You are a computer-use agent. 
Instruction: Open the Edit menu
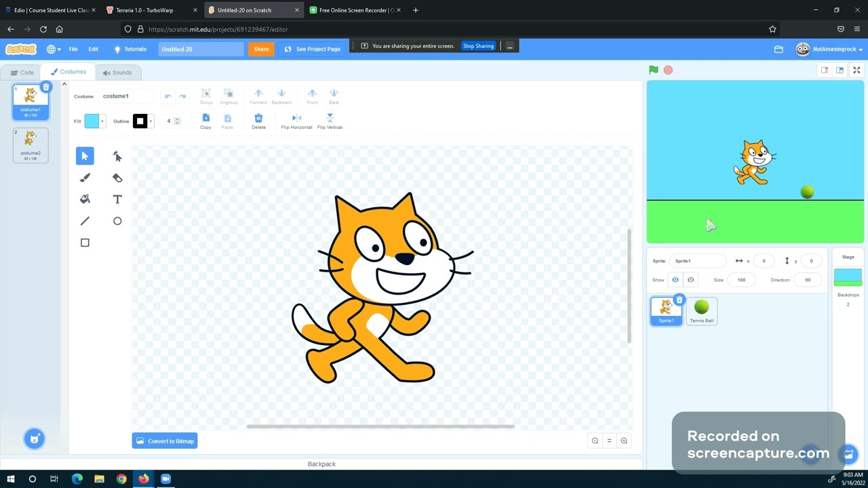coord(94,49)
